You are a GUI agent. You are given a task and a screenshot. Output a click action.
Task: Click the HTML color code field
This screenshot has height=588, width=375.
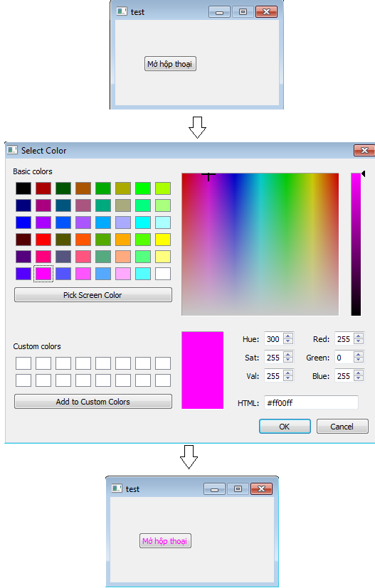pos(311,402)
